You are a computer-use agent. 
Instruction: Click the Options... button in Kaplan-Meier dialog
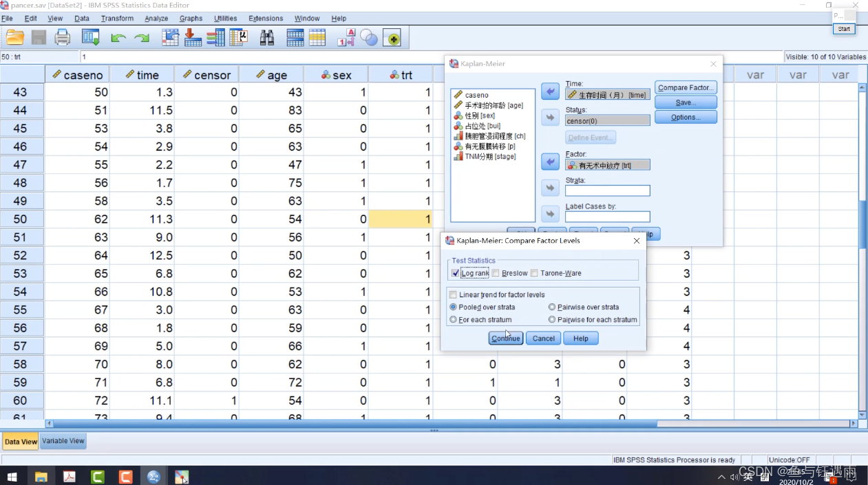coord(686,118)
